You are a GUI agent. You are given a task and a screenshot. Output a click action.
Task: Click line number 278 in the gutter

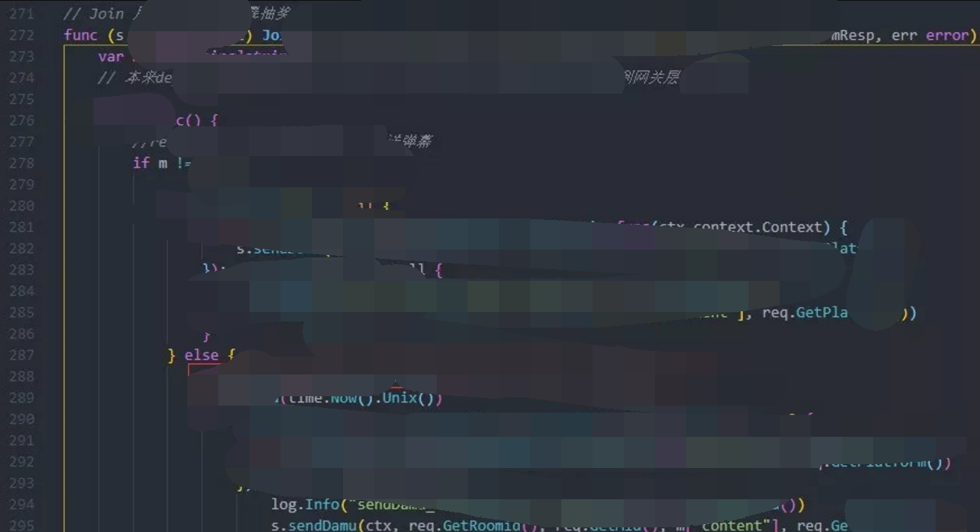[23, 163]
